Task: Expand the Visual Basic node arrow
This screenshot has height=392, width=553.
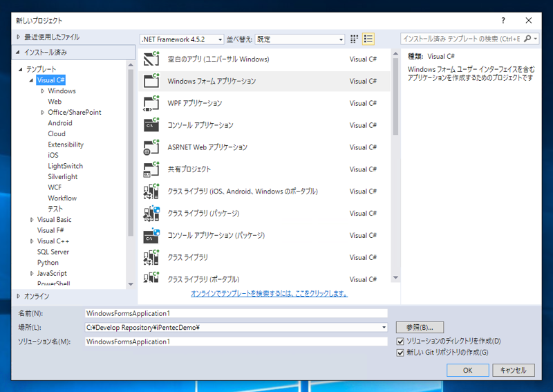Action: click(32, 220)
